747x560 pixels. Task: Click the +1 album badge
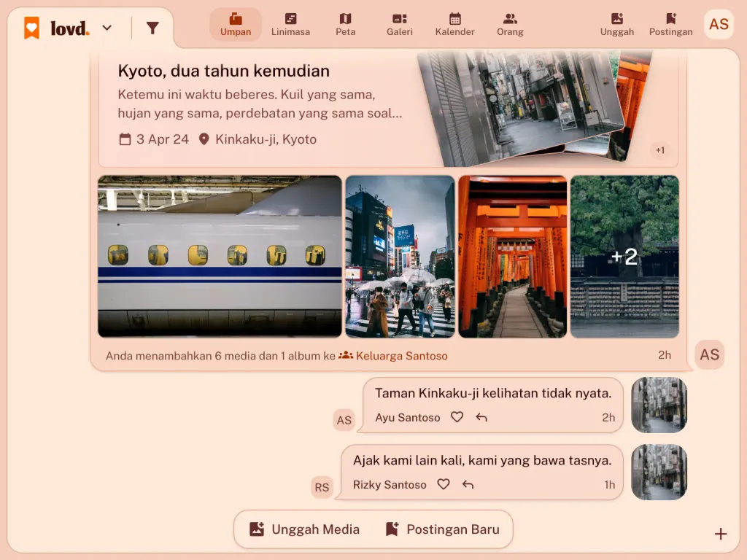659,150
